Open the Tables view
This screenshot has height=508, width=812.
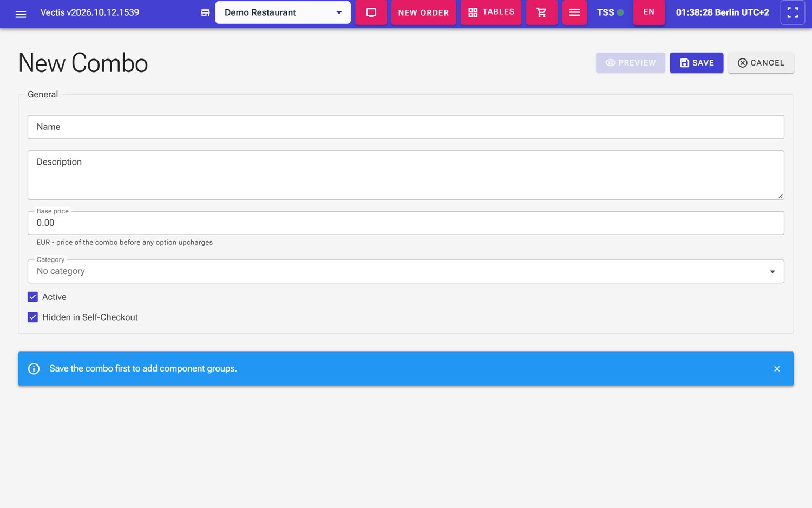(x=491, y=12)
